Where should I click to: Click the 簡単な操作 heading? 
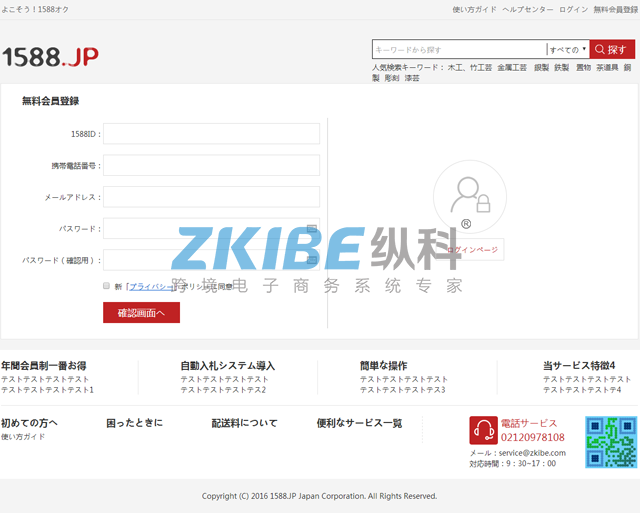(384, 365)
